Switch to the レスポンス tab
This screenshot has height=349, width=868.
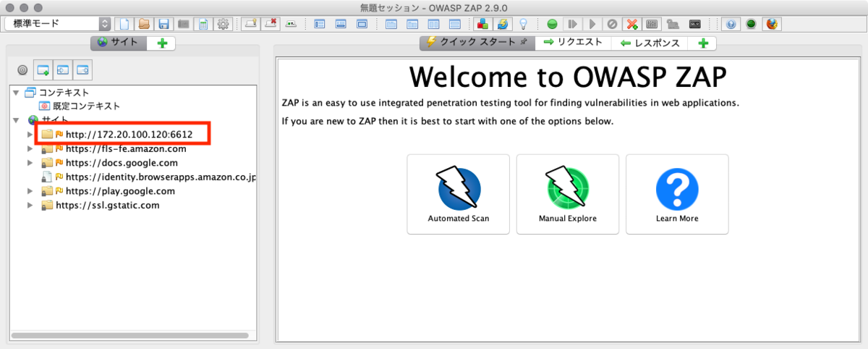click(650, 43)
